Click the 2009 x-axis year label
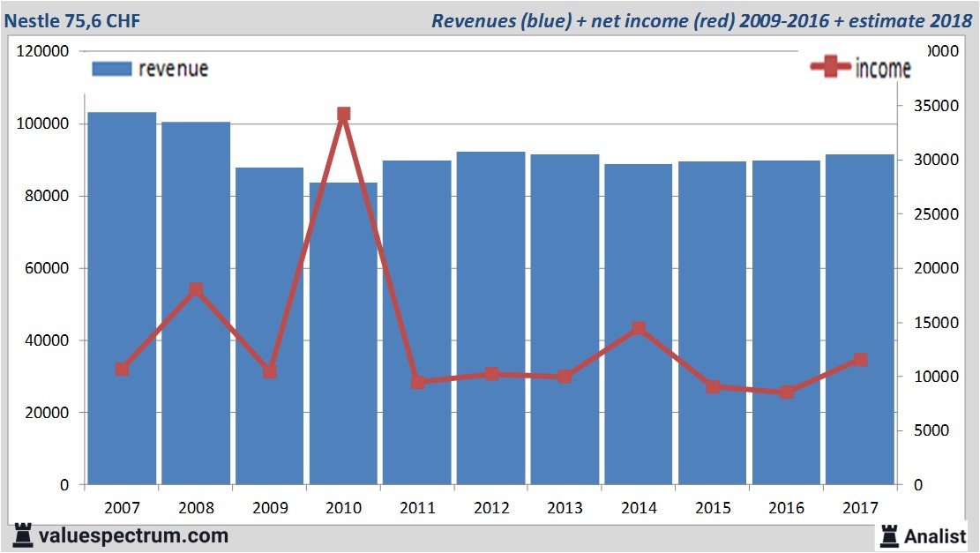Viewport: 980px width, 553px height. tap(270, 507)
